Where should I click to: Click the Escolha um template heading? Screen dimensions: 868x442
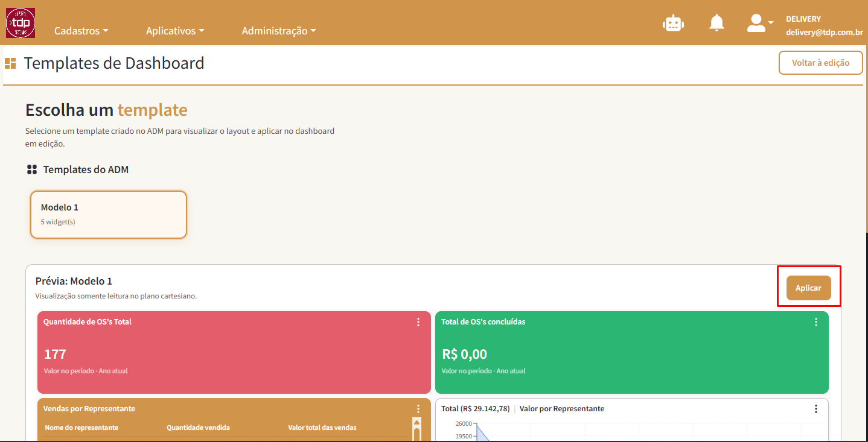click(x=106, y=110)
